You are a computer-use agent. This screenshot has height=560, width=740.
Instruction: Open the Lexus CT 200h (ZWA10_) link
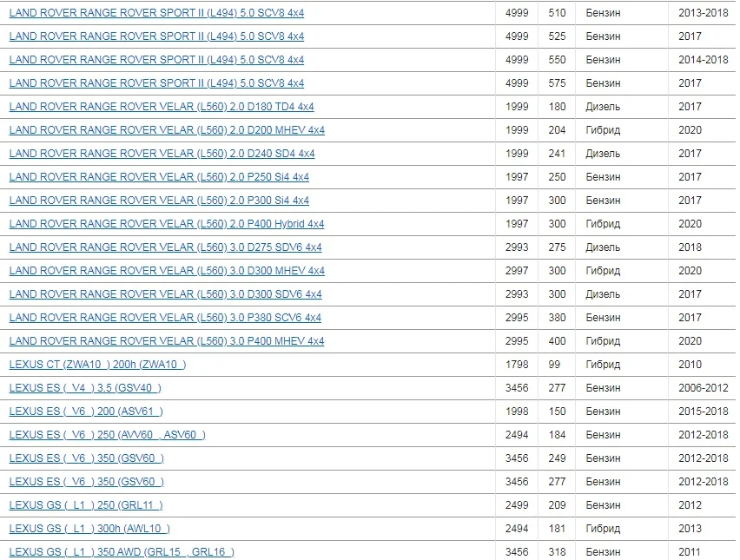click(97, 365)
